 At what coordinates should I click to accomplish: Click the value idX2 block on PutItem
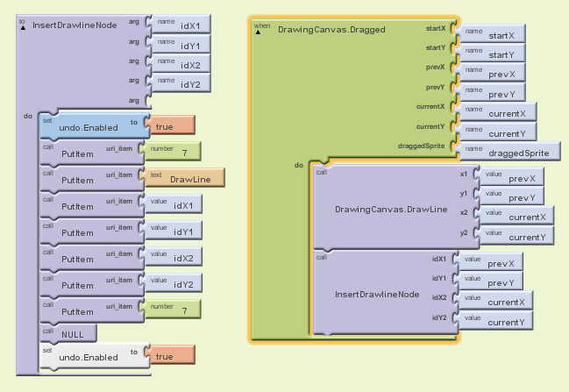pyautogui.click(x=173, y=257)
